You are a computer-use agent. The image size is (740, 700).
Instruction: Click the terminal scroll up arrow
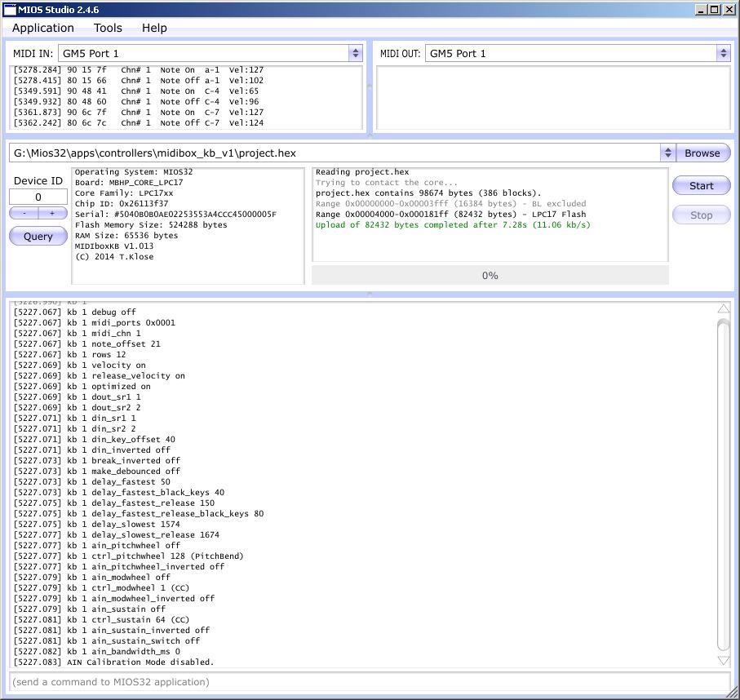point(724,308)
